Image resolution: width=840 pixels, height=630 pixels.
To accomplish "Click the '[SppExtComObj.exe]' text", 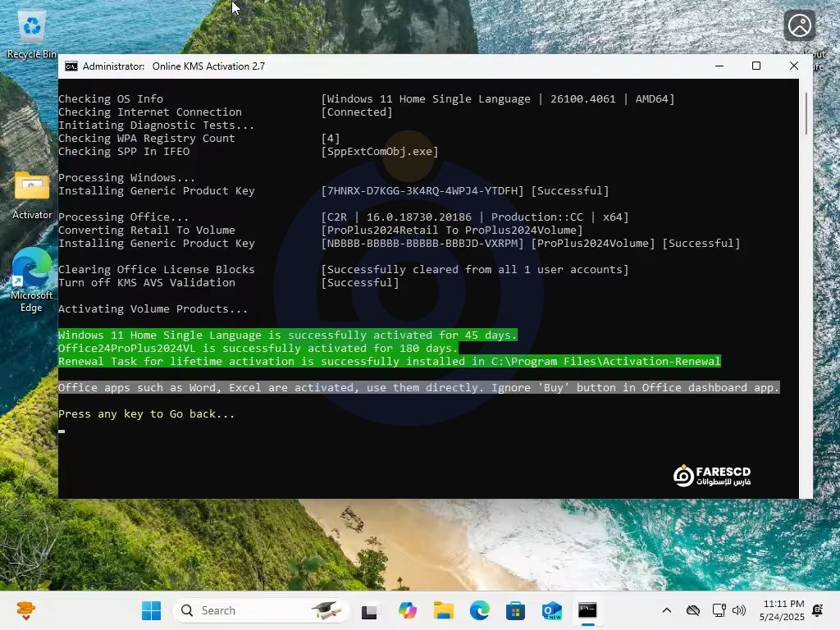I will coord(380,152).
